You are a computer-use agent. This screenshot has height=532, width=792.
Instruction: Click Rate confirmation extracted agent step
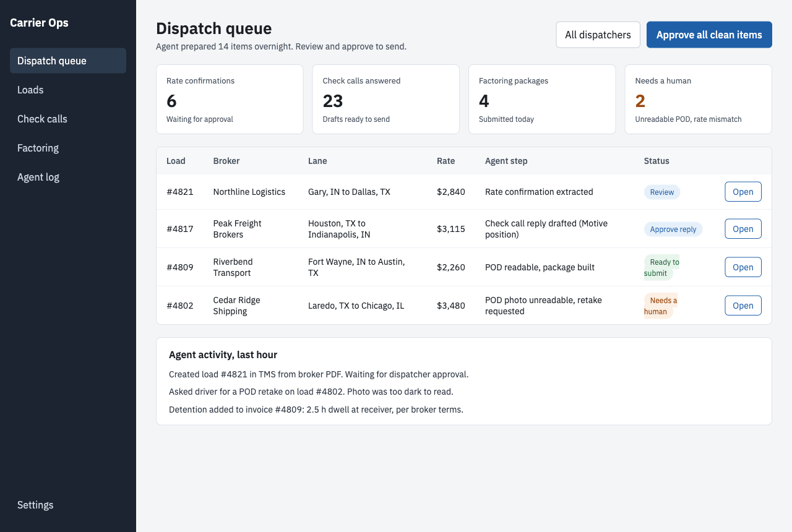click(x=539, y=192)
